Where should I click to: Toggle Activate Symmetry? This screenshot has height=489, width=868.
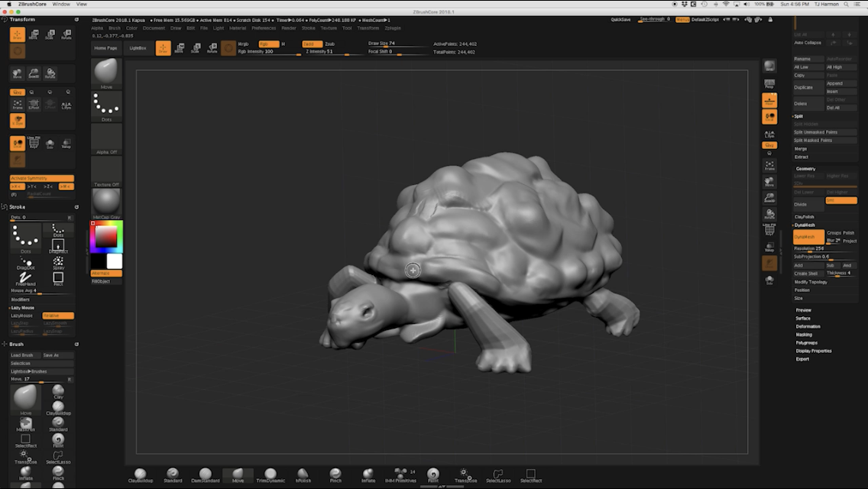41,178
